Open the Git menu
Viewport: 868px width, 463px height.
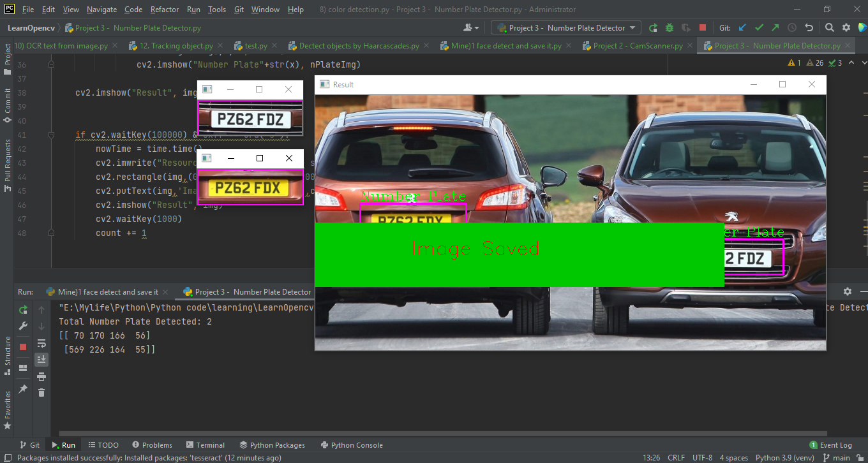click(x=239, y=10)
